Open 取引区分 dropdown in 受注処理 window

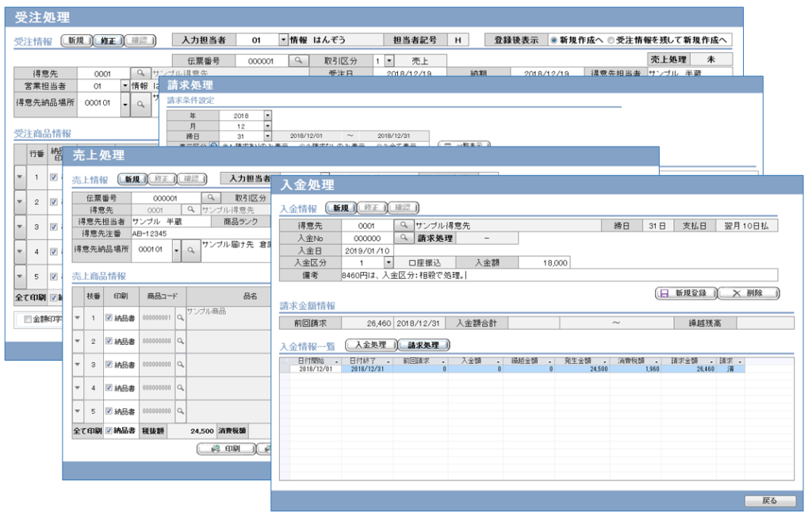coord(389,60)
